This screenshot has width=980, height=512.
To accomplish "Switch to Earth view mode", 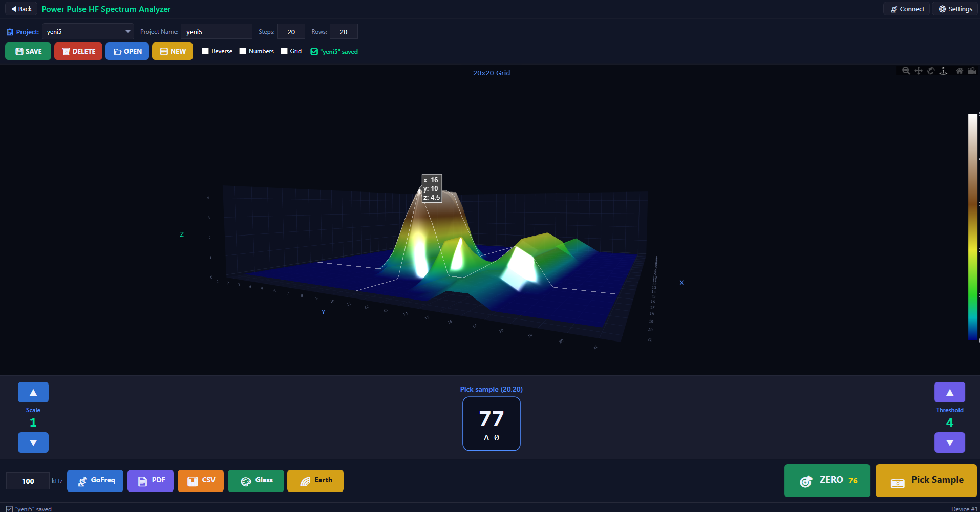I will point(315,481).
